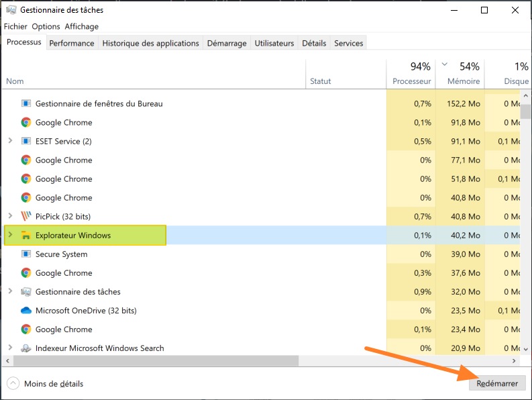The height and width of the screenshot is (400, 532).
Task: Collapse view with Moins de détails
Action: click(45, 384)
